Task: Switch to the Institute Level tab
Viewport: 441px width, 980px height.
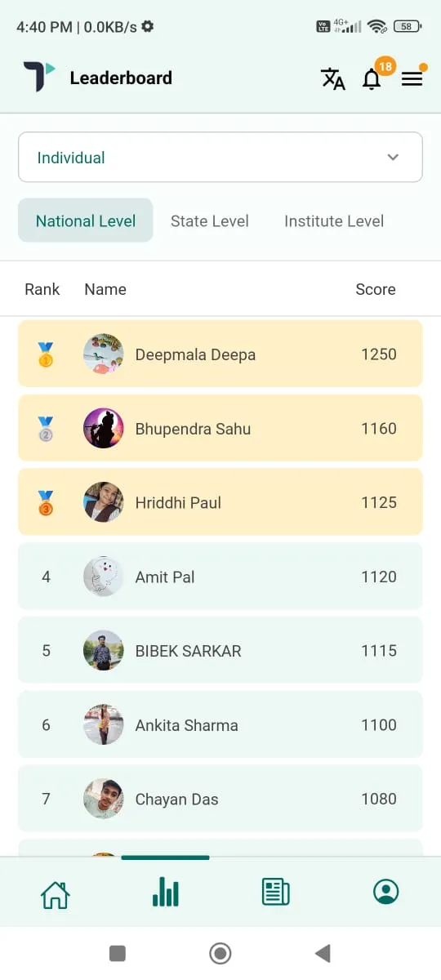Action: [334, 220]
